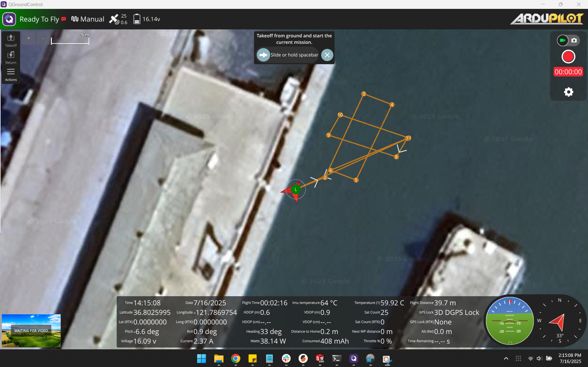Click the compass heading instrument
The width and height of the screenshot is (588, 367).
[x=560, y=321]
